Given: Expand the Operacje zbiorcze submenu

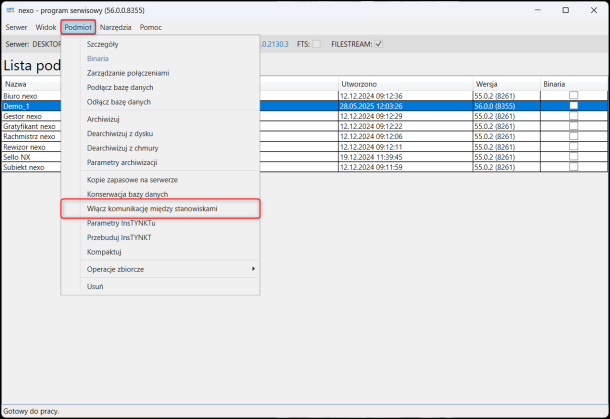Looking at the screenshot, I should pyautogui.click(x=160, y=269).
